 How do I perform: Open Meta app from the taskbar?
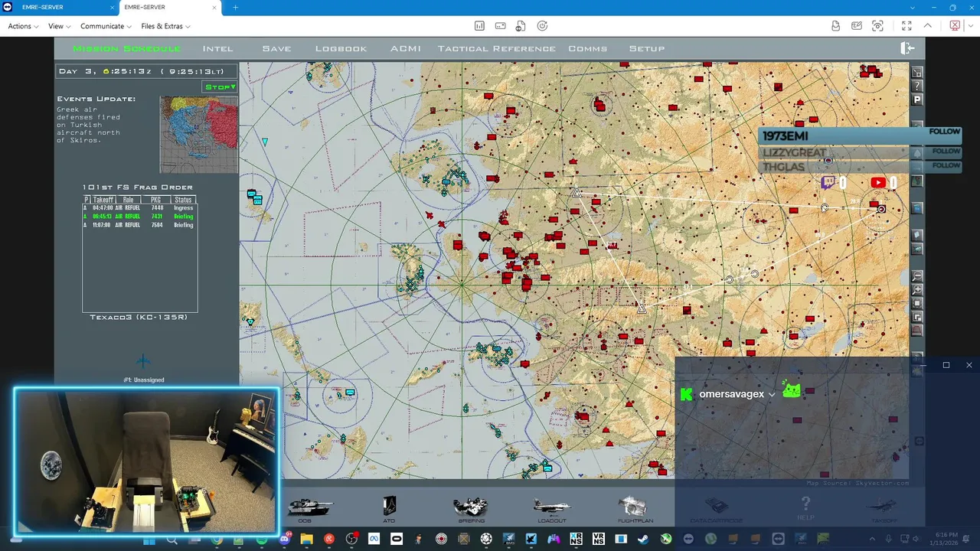click(x=374, y=539)
